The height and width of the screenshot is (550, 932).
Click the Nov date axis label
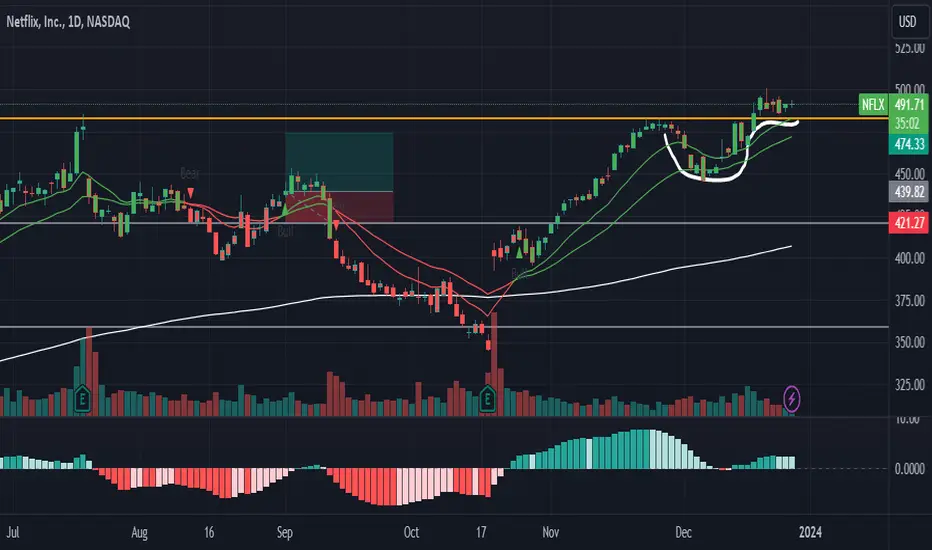[550, 532]
